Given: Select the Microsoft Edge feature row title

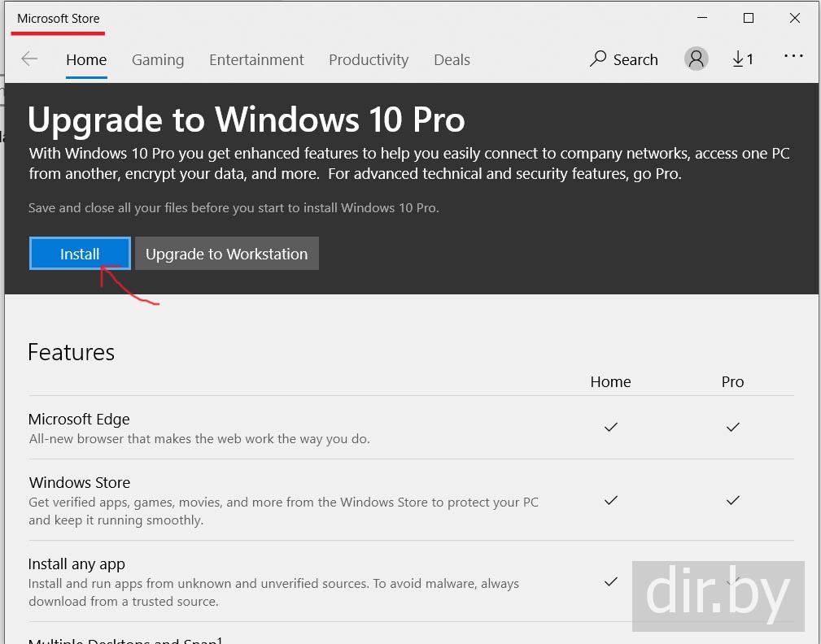Looking at the screenshot, I should click(x=79, y=419).
